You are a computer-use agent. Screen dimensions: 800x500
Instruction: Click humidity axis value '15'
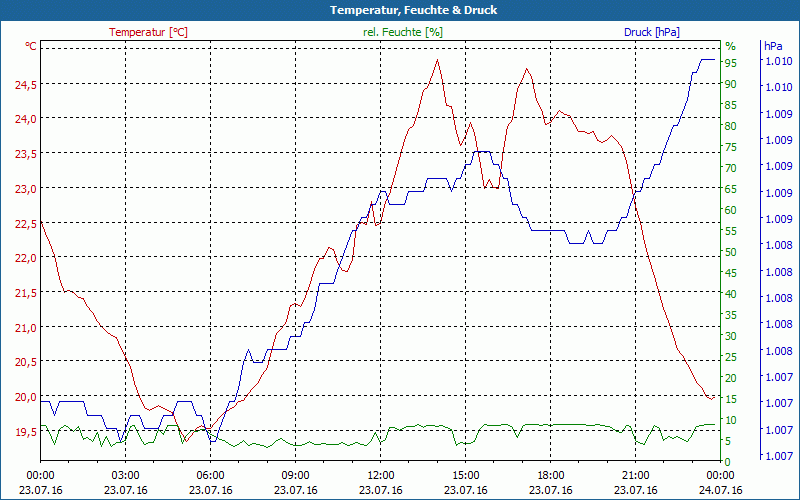[731, 399]
